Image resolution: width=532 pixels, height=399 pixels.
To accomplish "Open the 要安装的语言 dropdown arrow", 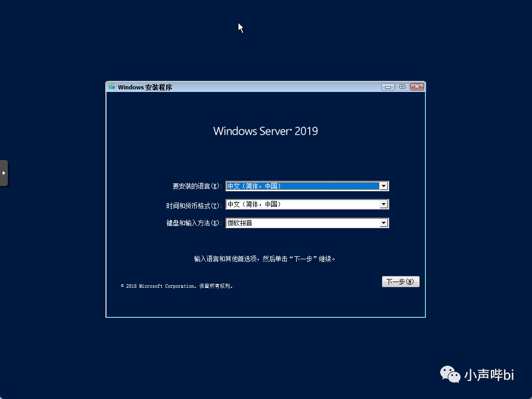I will point(384,186).
